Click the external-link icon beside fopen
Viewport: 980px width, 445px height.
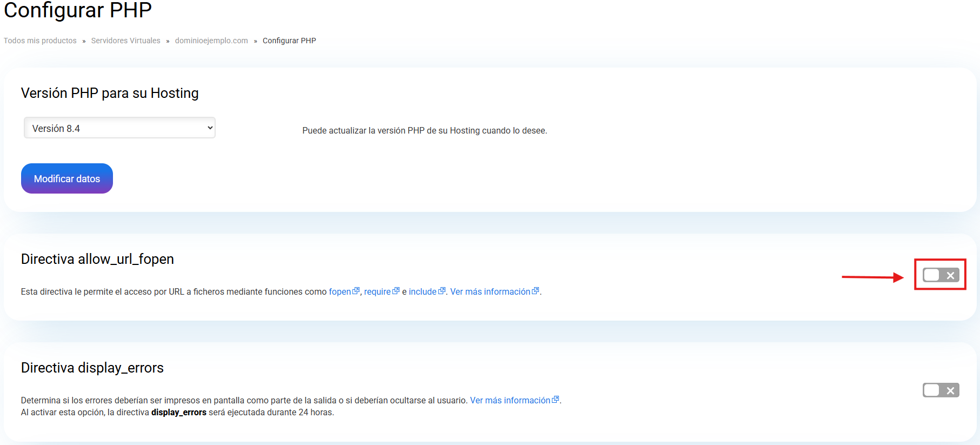[356, 291]
